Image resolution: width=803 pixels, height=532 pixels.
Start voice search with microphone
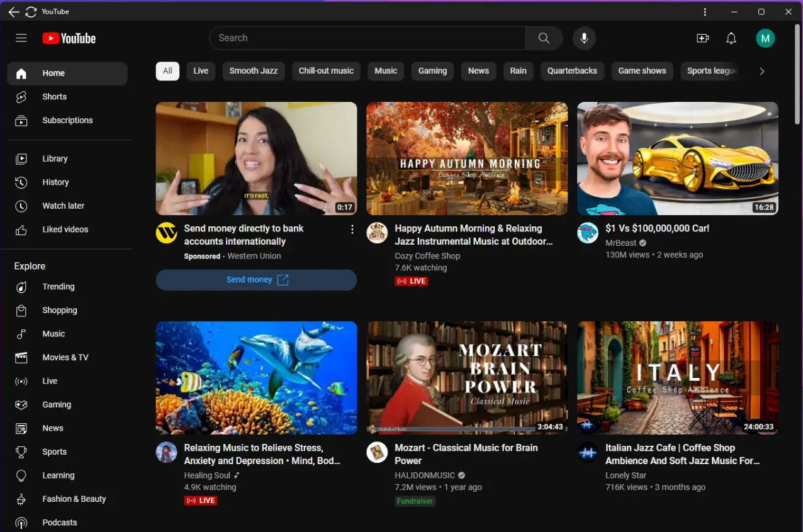pyautogui.click(x=584, y=38)
